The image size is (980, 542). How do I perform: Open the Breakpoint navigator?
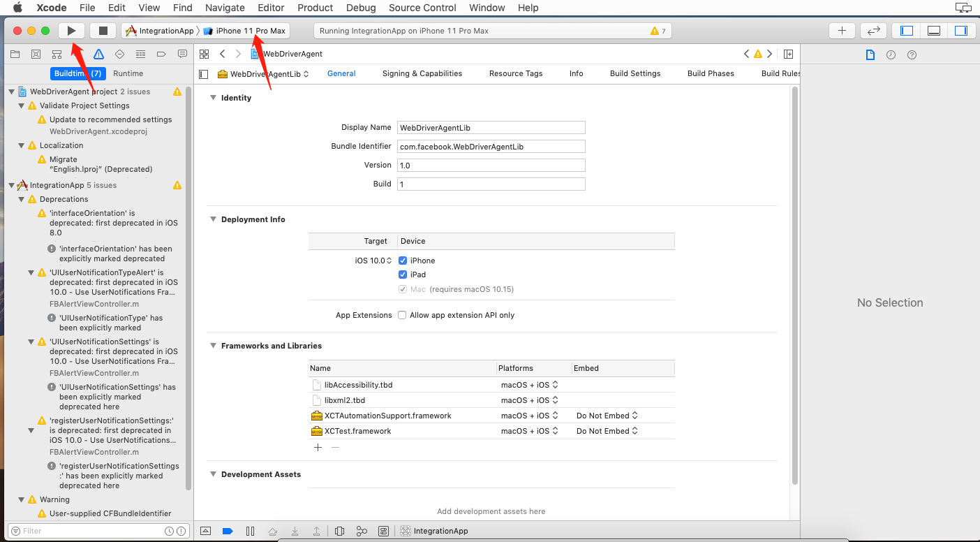(161, 54)
